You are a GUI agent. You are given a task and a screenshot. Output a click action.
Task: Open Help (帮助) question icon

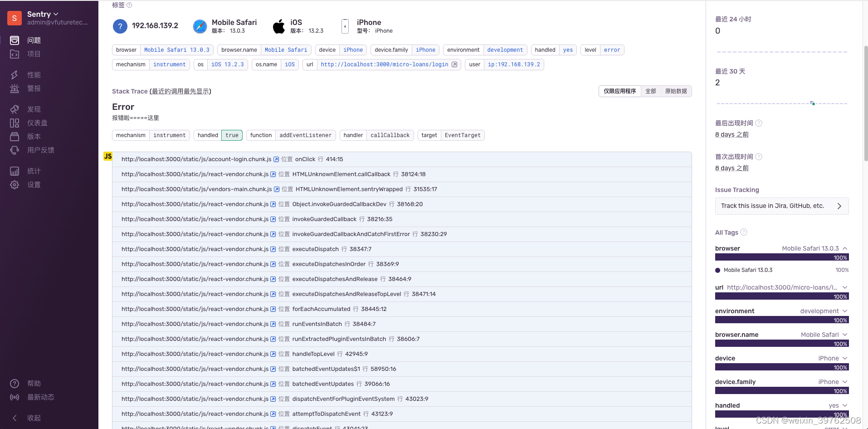(15, 384)
